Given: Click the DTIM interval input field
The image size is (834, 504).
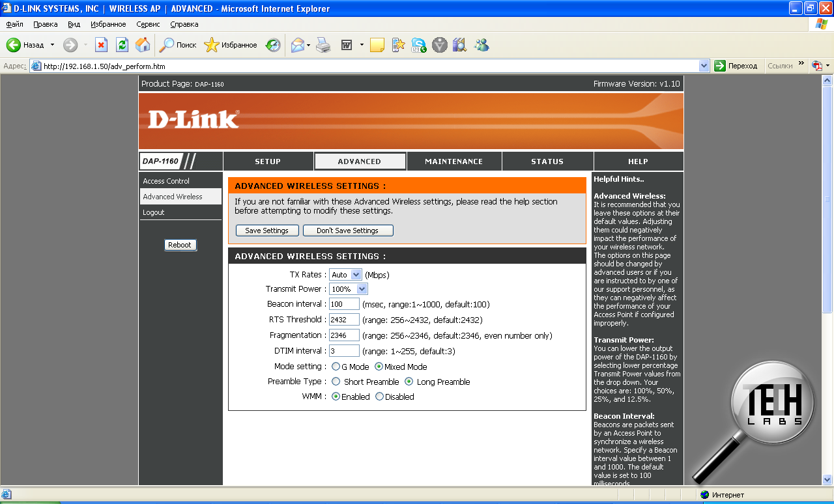Looking at the screenshot, I should (x=344, y=351).
